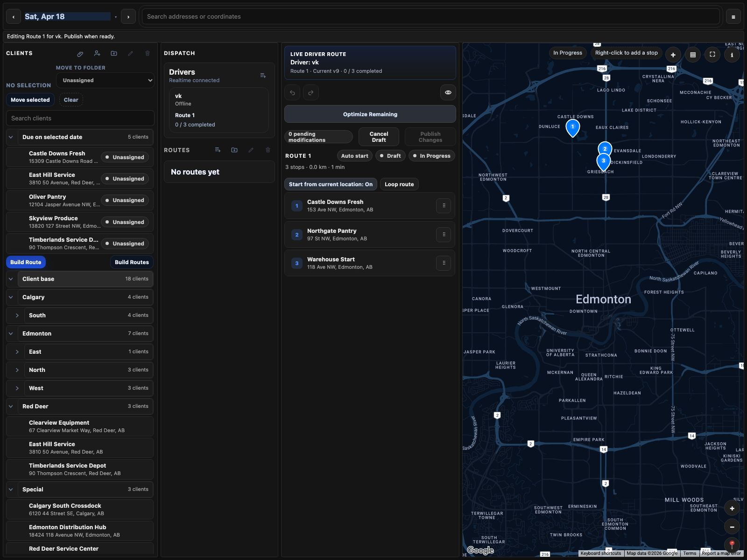Open the Move to Folder Unassigned dropdown
Image resolution: width=747 pixels, height=560 pixels.
click(x=105, y=80)
